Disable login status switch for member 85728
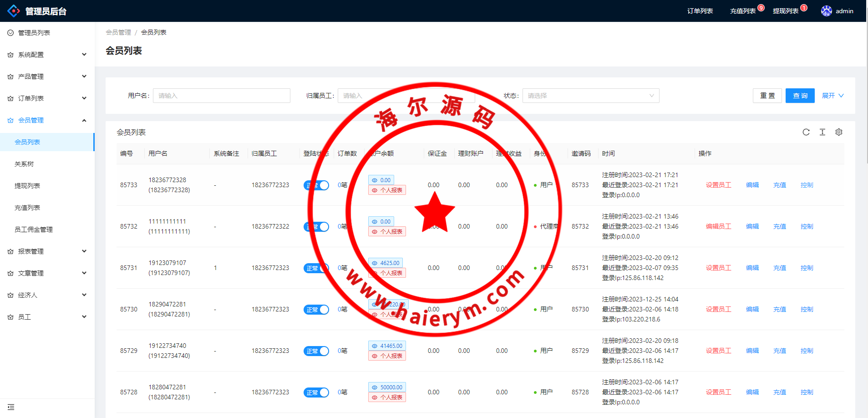Image resolution: width=868 pixels, height=418 pixels. [316, 393]
